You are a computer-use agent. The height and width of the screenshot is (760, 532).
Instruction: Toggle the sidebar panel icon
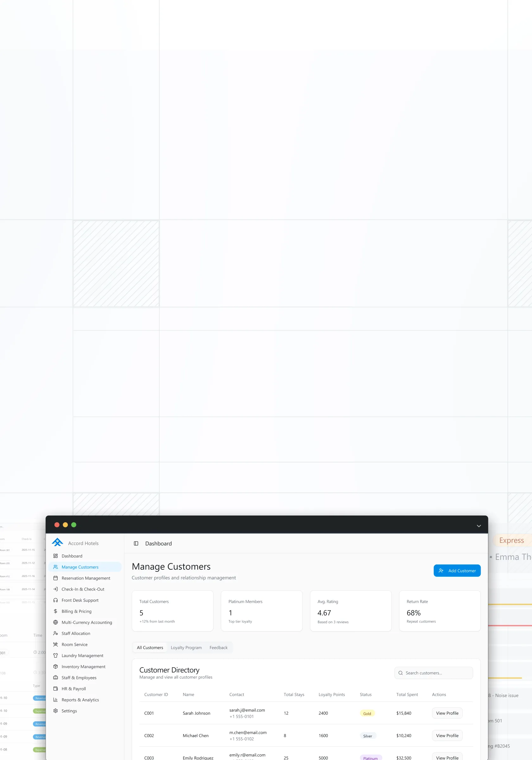pyautogui.click(x=136, y=543)
